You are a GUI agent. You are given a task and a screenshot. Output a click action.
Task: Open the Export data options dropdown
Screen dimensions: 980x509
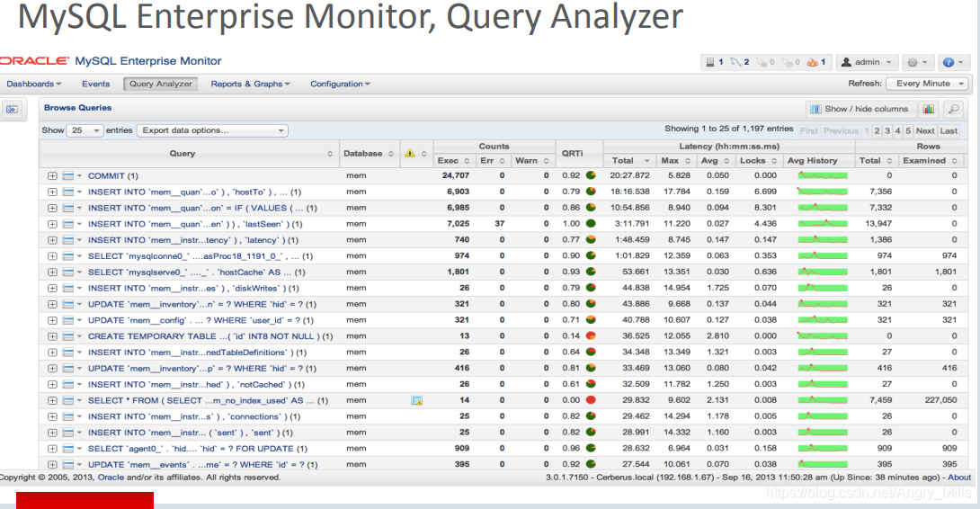pos(212,130)
